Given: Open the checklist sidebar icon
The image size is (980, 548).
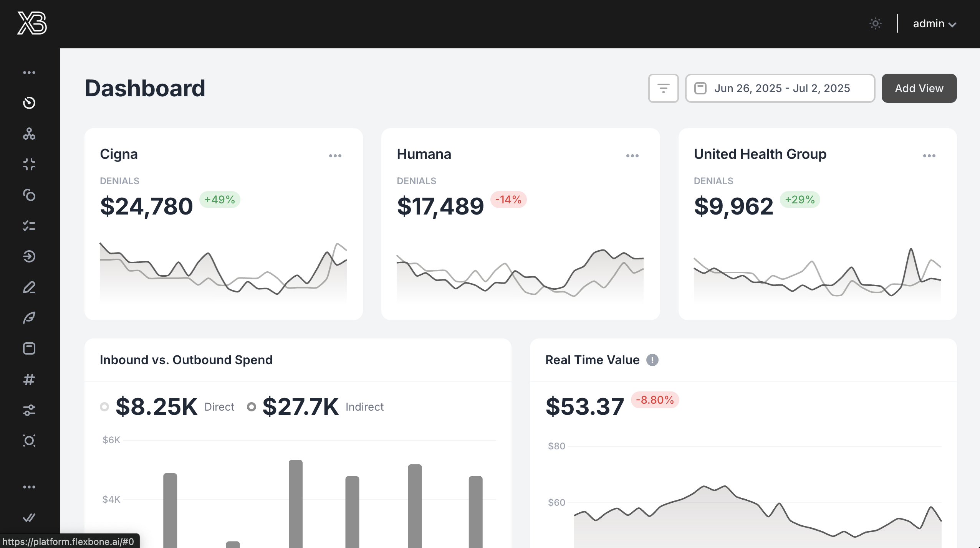Looking at the screenshot, I should (29, 226).
